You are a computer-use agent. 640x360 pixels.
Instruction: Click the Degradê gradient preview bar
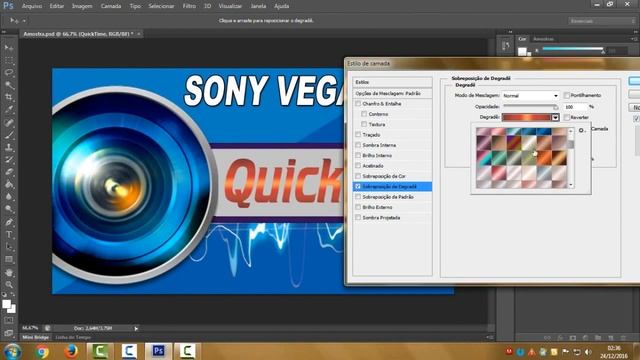coord(527,118)
